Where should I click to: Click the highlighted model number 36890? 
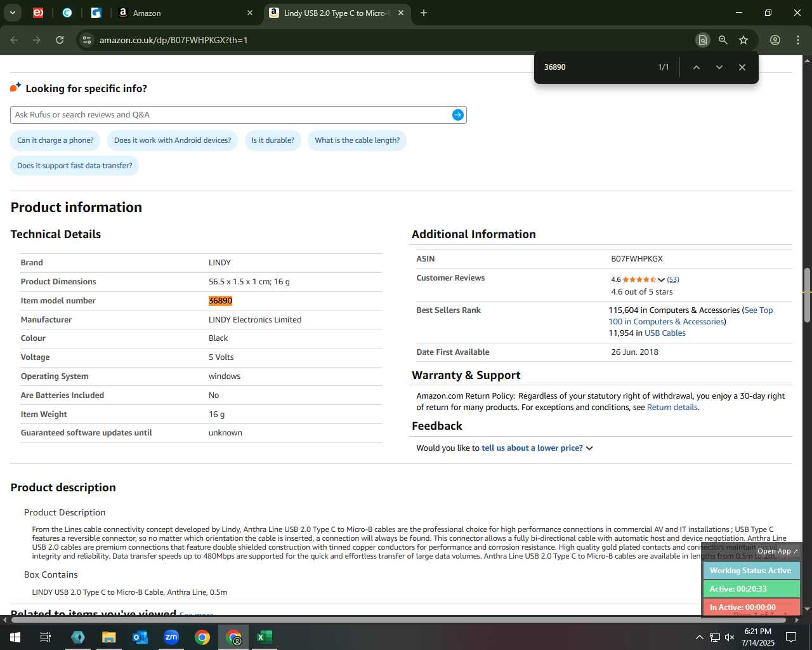pos(220,301)
